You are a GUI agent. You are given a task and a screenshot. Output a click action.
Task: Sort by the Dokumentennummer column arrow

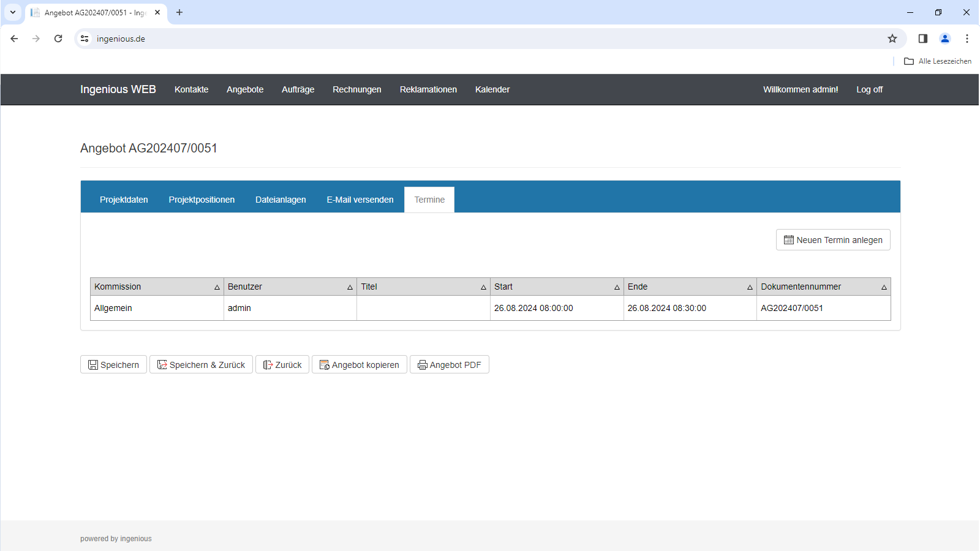[x=884, y=287]
